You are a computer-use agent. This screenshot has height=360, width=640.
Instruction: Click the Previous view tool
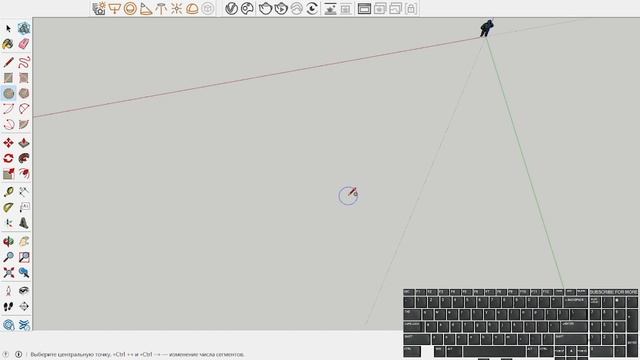(24, 273)
